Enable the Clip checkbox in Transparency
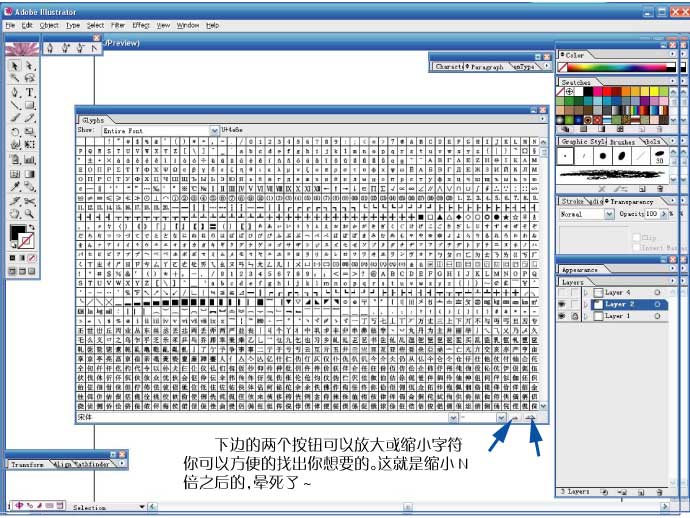The height and width of the screenshot is (518, 690). coord(636,237)
